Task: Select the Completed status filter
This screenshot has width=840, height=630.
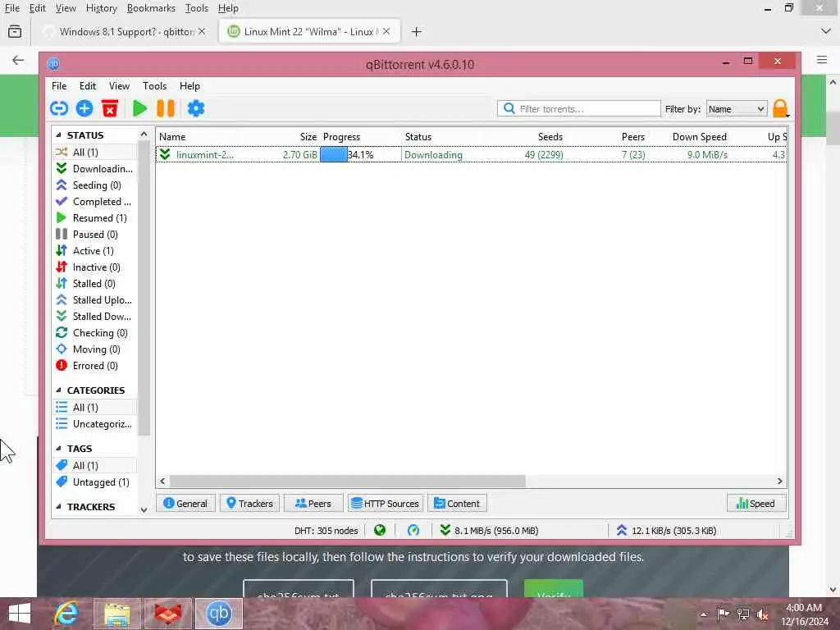Action: [x=95, y=202]
